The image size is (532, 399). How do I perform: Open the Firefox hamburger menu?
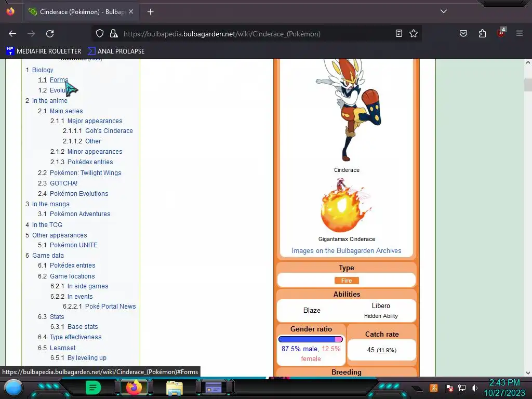[520, 33]
